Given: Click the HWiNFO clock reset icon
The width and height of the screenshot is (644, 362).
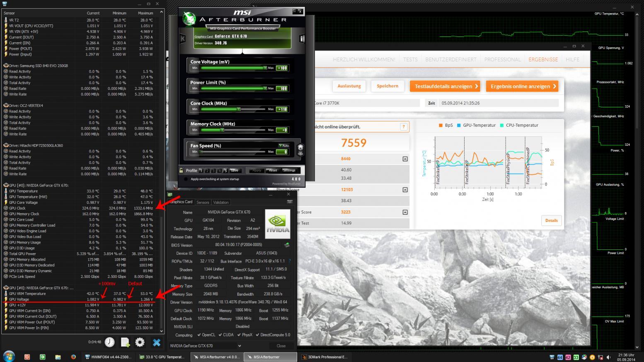Looking at the screenshot, I should [109, 342].
